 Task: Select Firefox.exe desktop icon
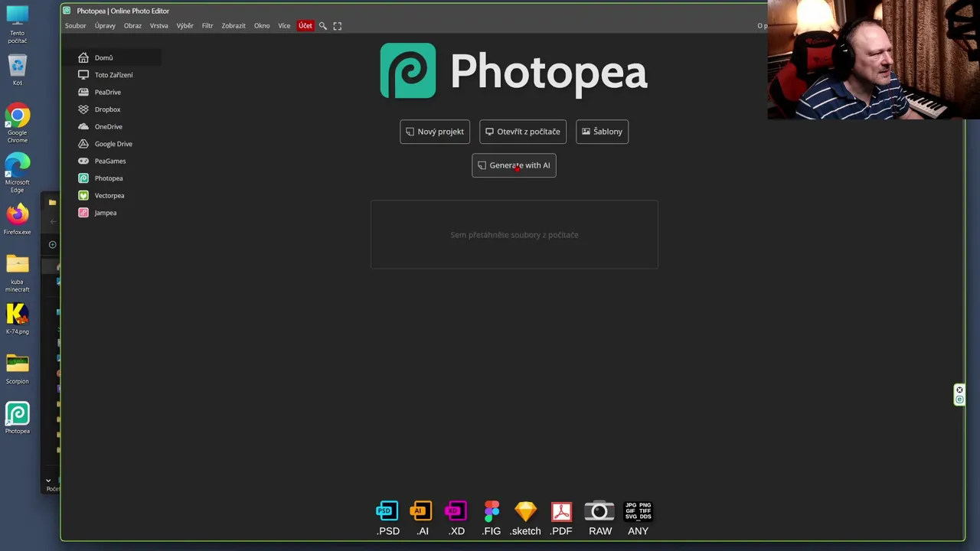coord(18,220)
